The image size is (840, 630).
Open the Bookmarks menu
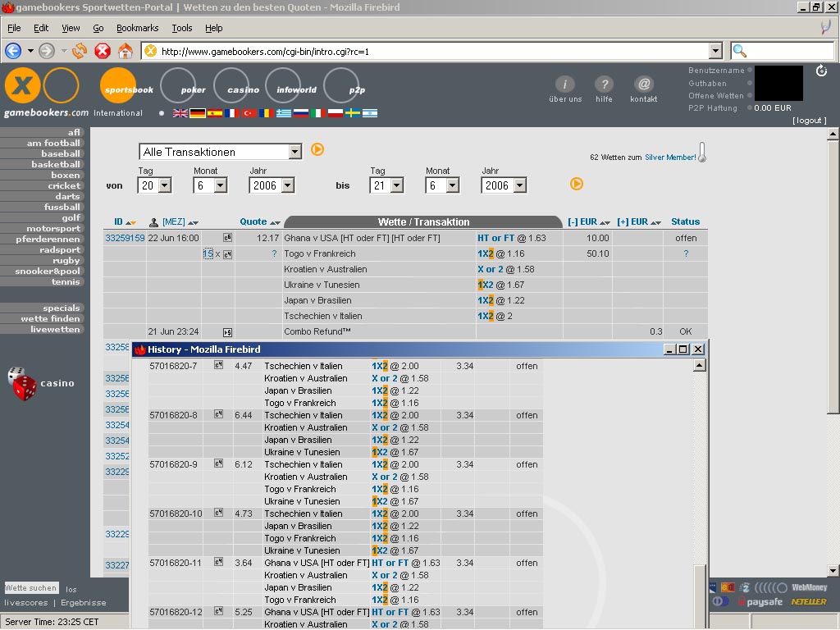[x=137, y=28]
